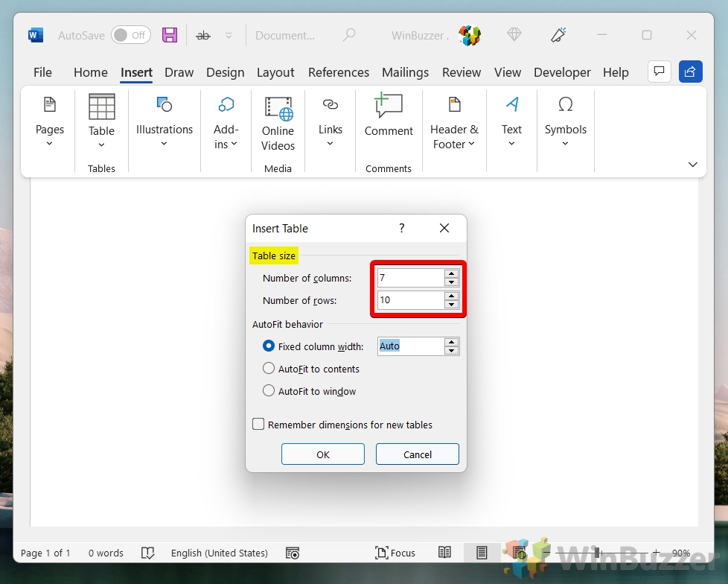Image resolution: width=728 pixels, height=584 pixels.
Task: Switch to Read Mode view icon
Action: click(444, 553)
